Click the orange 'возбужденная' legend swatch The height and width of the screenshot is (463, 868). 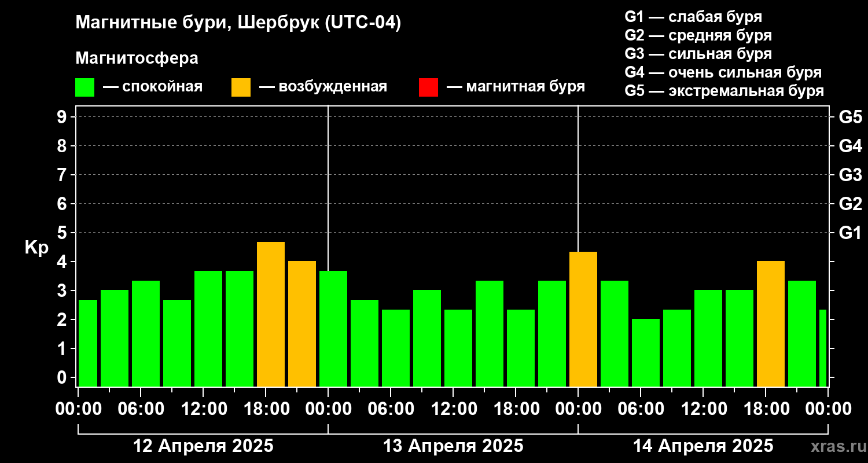point(241,87)
